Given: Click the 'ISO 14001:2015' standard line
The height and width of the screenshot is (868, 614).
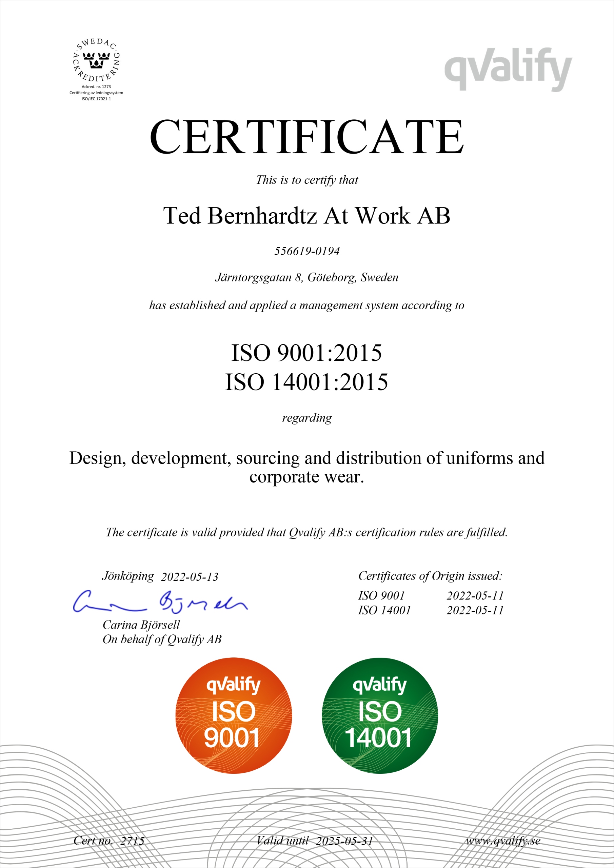Looking at the screenshot, I should [x=306, y=382].
